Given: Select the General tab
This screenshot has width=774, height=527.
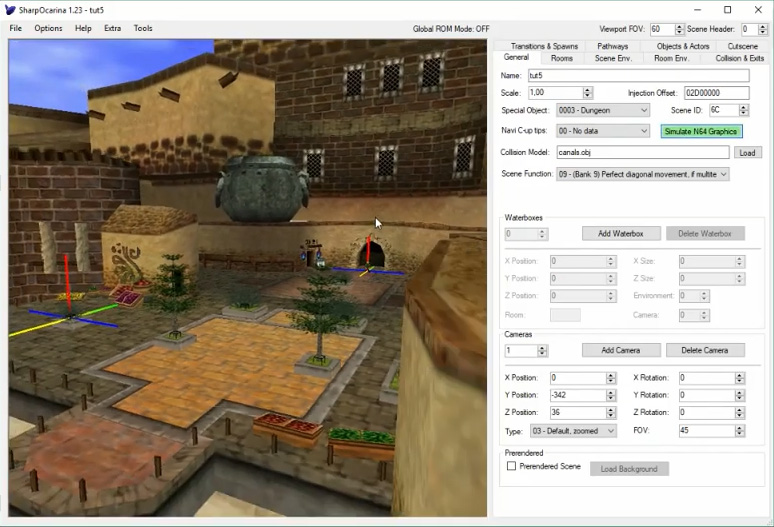Looking at the screenshot, I should 516,57.
